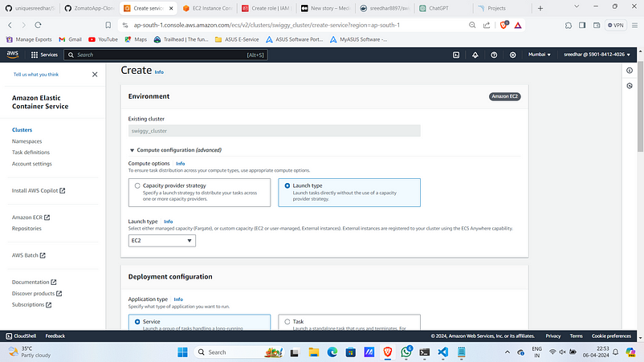
Task: Open AWS notifications bell
Action: click(x=475, y=55)
